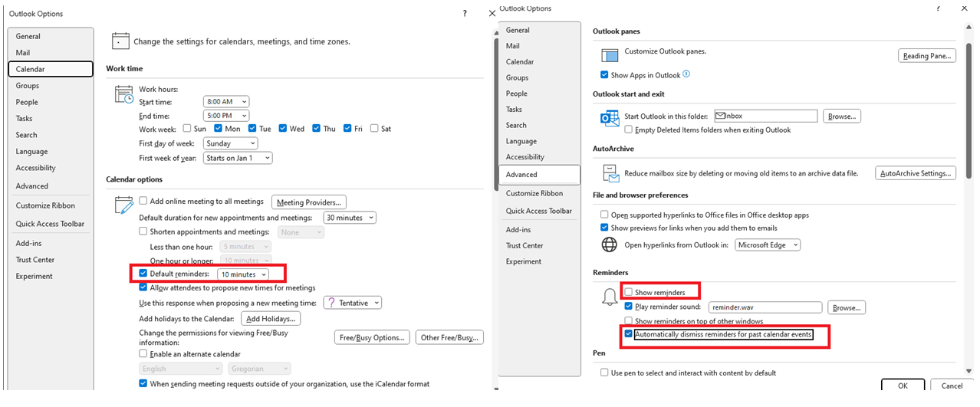Open the Microsoft Edge hyperlinks dropdown
The width and height of the screenshot is (980, 407).
pyautogui.click(x=768, y=245)
